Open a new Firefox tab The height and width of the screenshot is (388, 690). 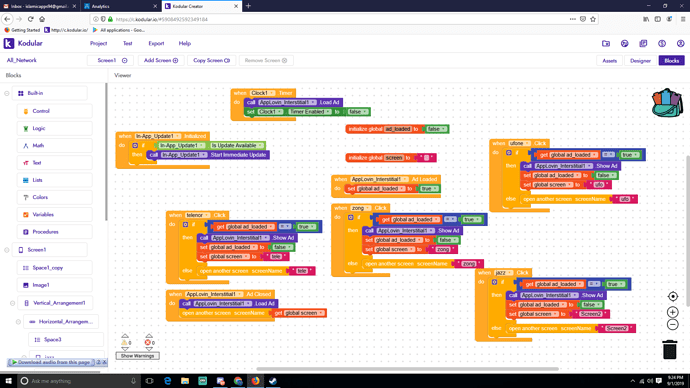(248, 6)
